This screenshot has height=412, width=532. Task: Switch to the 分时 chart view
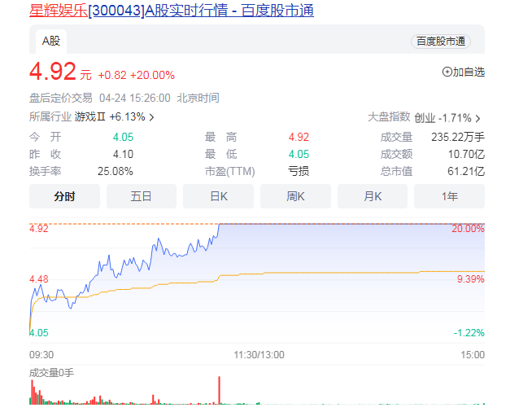(64, 196)
